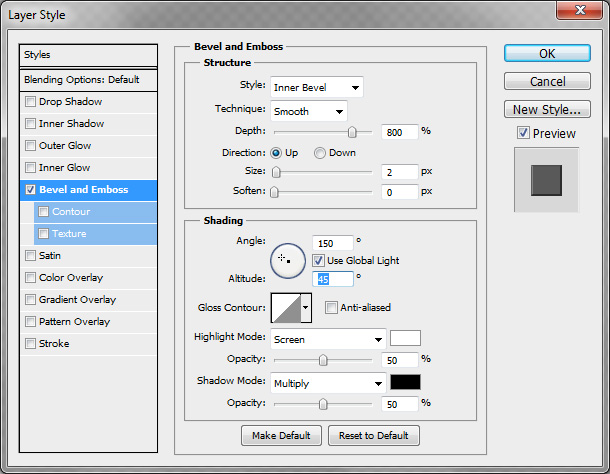Click the black shadow color swatch
The image size is (610, 474).
click(405, 382)
